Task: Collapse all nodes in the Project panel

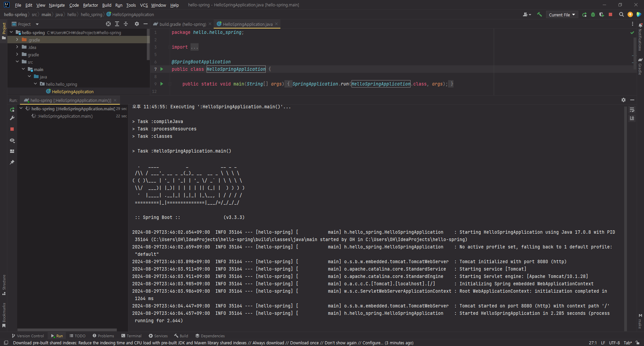Action: coord(126,24)
